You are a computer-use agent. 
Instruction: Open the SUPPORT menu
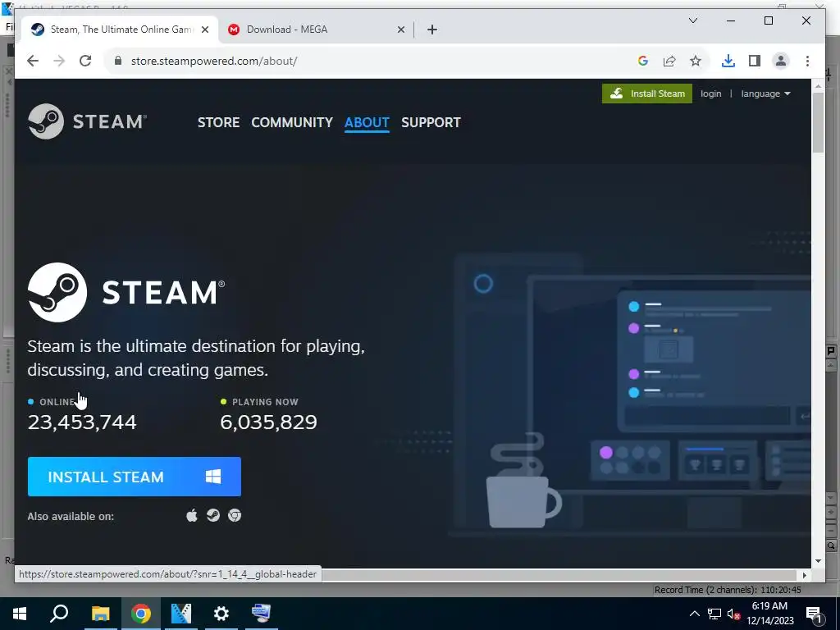pyautogui.click(x=431, y=122)
